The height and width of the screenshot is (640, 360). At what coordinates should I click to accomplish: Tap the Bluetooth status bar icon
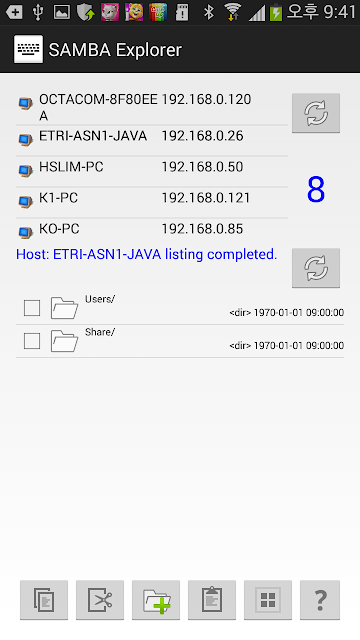(x=209, y=12)
